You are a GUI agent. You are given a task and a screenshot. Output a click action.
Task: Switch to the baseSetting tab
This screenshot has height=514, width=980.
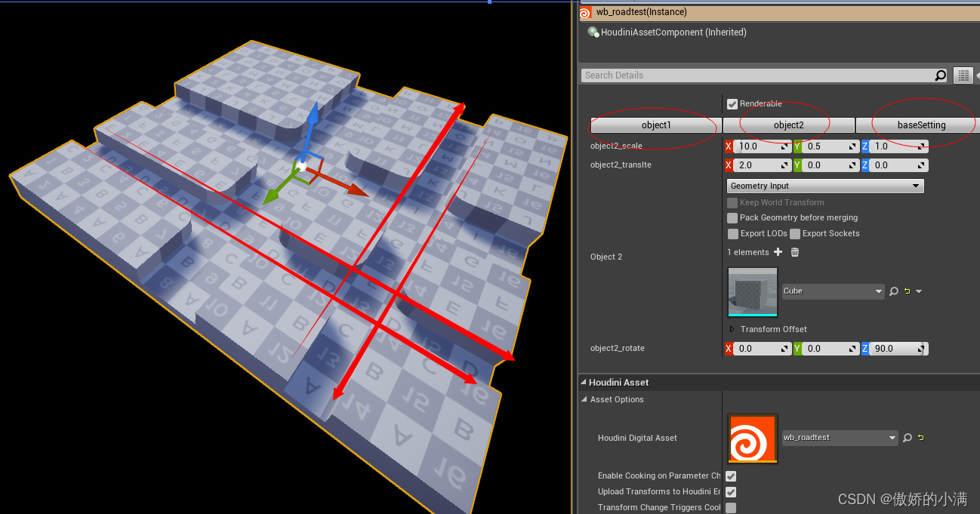click(922, 125)
